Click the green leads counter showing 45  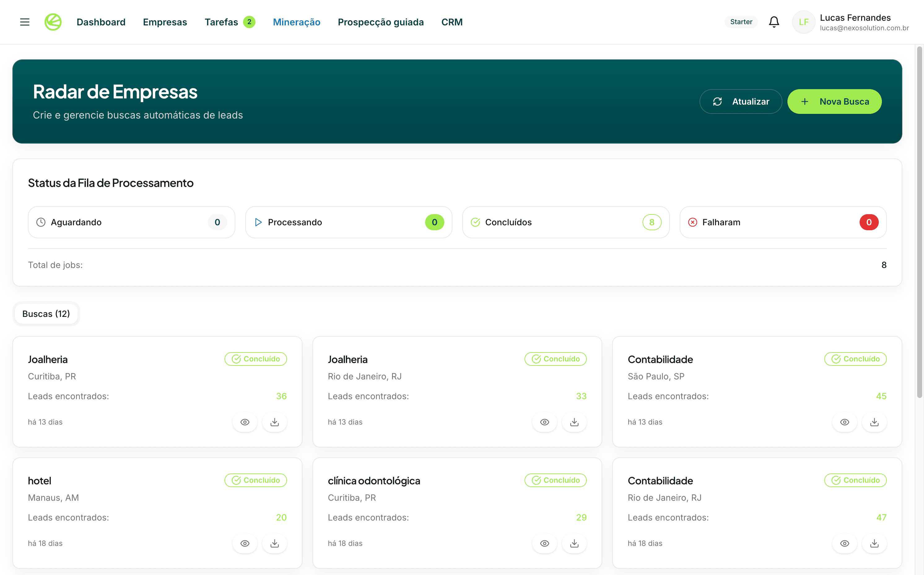point(881,396)
